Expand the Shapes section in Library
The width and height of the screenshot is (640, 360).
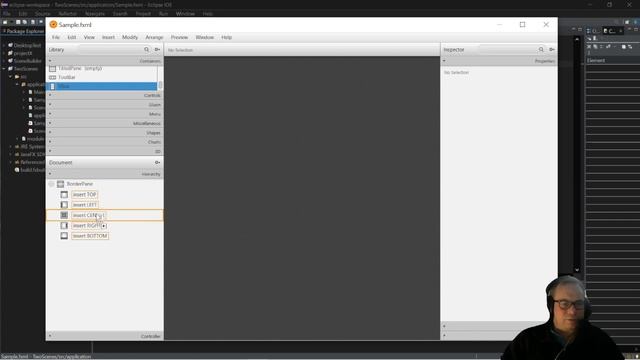pos(105,133)
